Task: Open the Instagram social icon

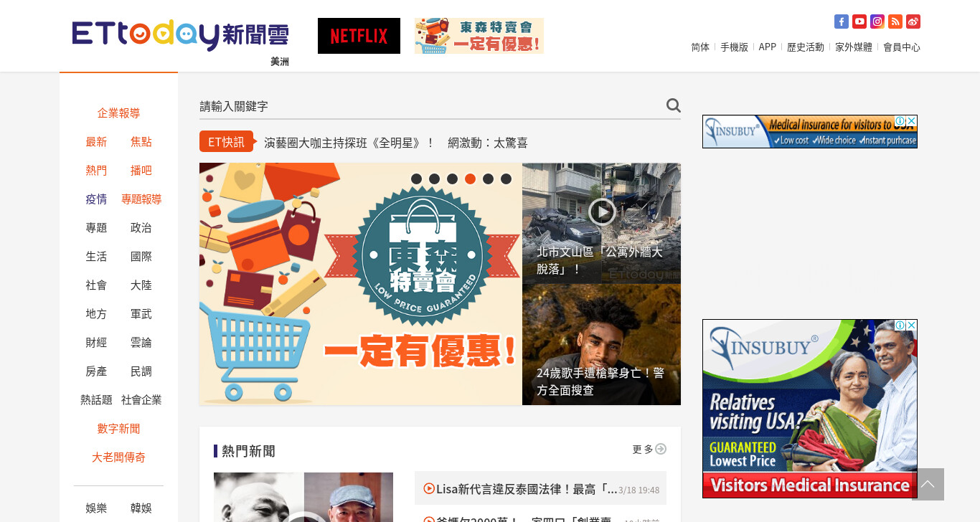Action: (x=877, y=22)
